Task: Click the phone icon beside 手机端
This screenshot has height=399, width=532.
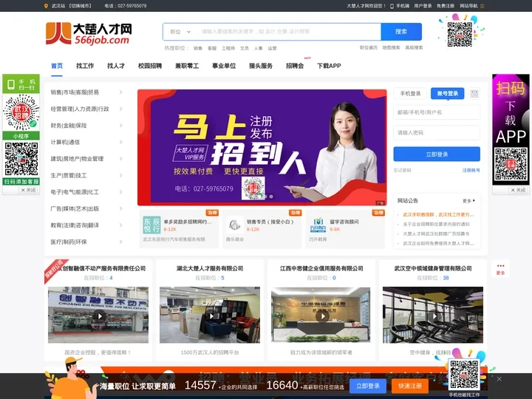Action: click(x=392, y=6)
